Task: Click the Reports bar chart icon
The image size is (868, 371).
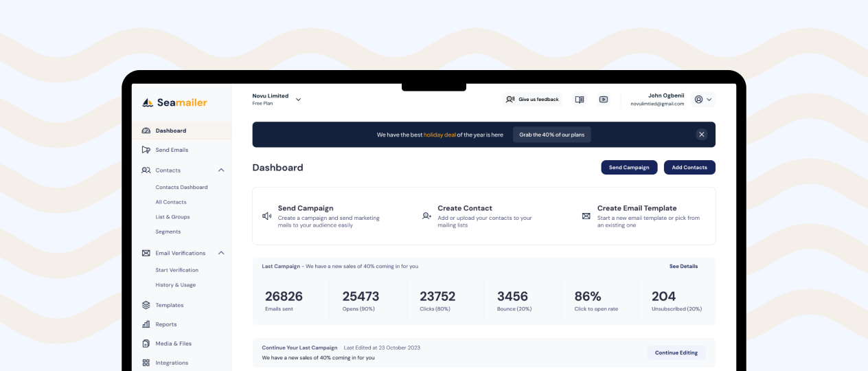Action: click(x=146, y=324)
